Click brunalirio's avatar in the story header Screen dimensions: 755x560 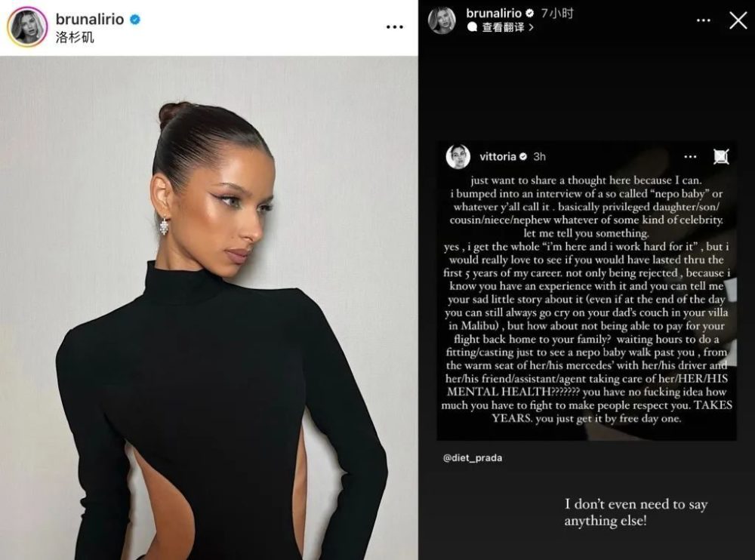[x=442, y=20]
